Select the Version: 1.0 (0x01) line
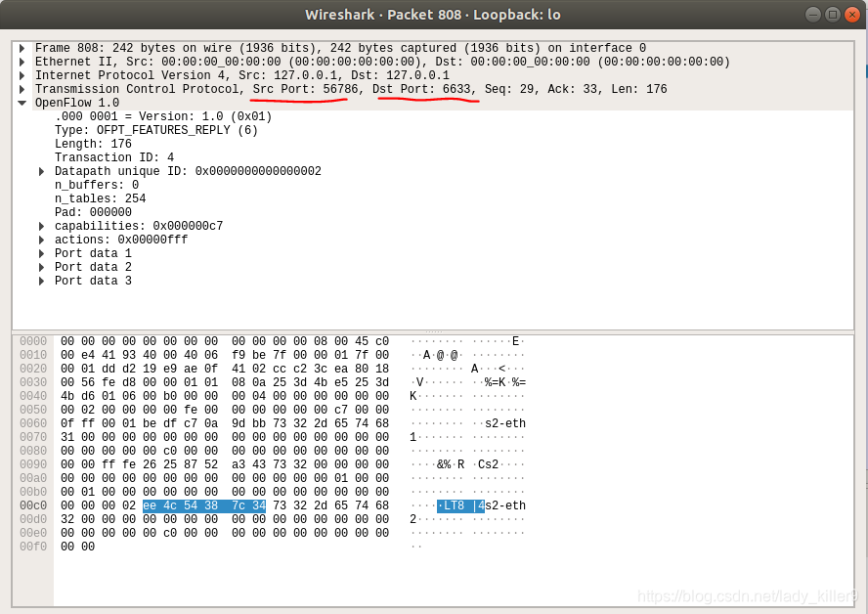 tap(163, 116)
